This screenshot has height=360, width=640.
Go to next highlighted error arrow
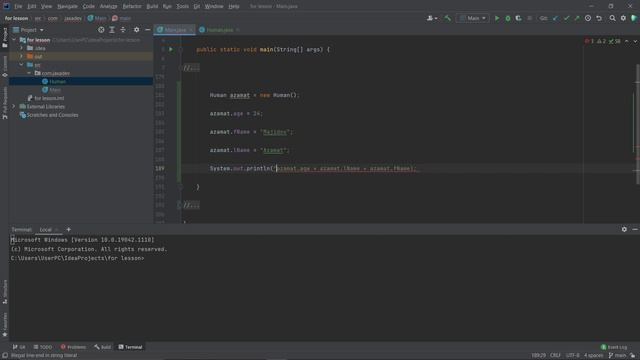point(635,41)
